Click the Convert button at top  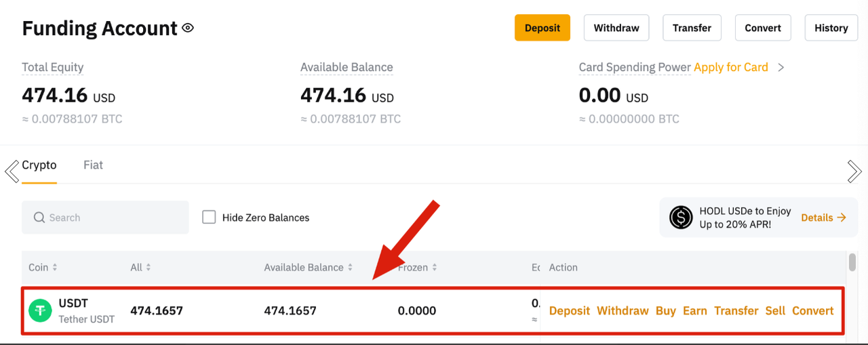pos(763,28)
